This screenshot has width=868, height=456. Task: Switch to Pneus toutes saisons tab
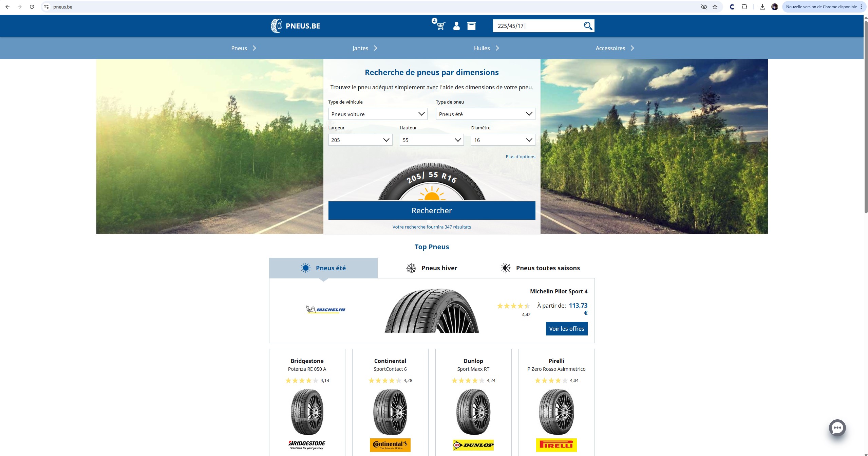(540, 268)
